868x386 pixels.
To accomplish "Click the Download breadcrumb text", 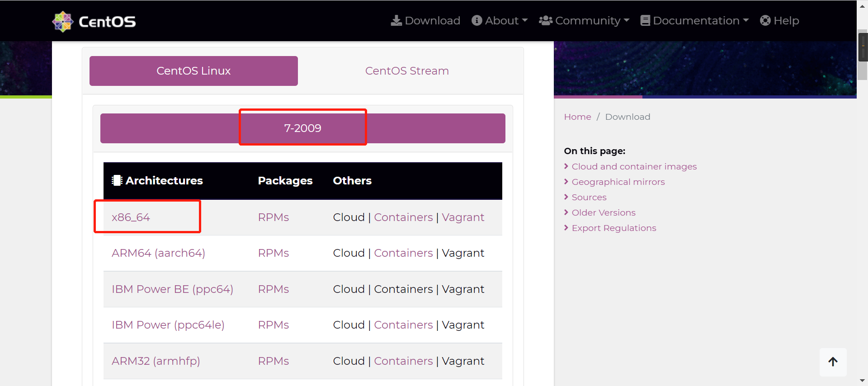I will [627, 117].
